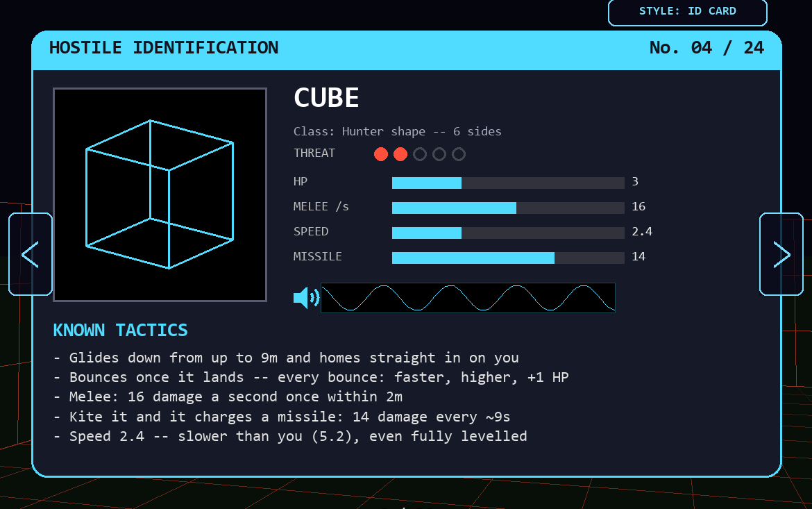Viewport: 812px width, 509px height.
Task: Click the HP value 3
Action: pyautogui.click(x=635, y=182)
